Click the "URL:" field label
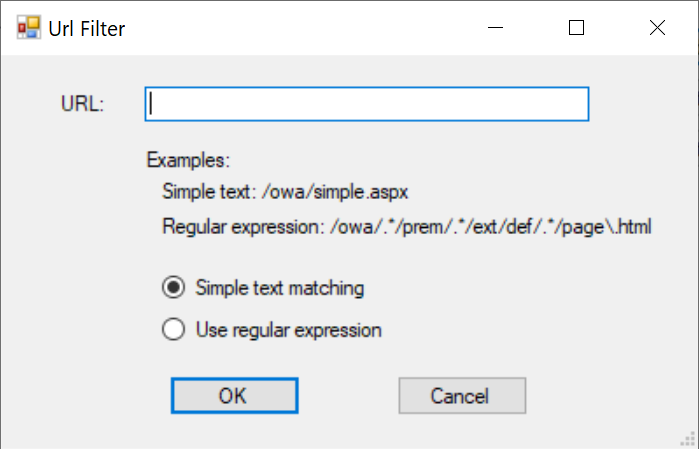 [x=83, y=104]
